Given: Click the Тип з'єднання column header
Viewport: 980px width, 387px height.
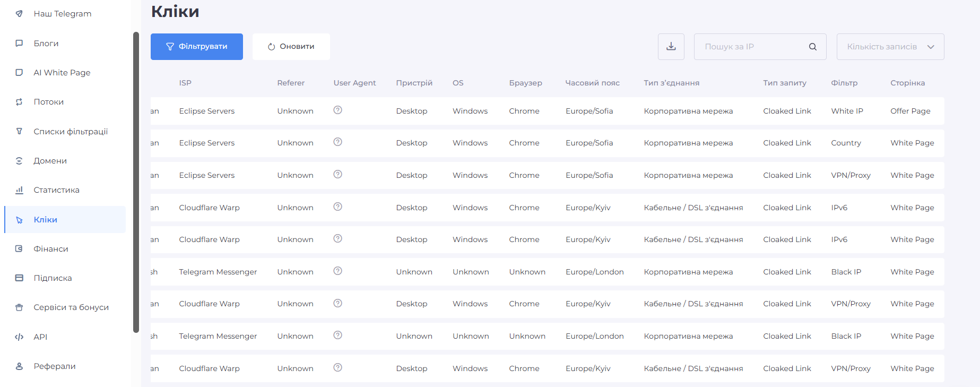Looking at the screenshot, I should (671, 83).
